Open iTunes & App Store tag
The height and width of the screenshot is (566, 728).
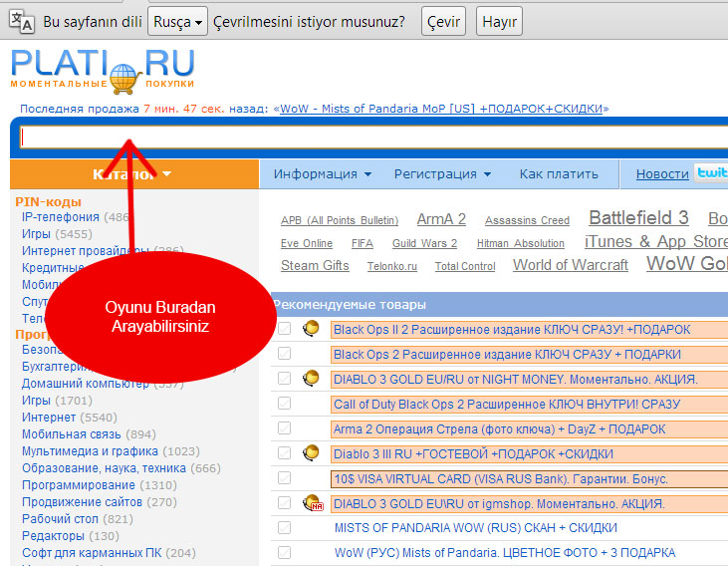click(656, 241)
